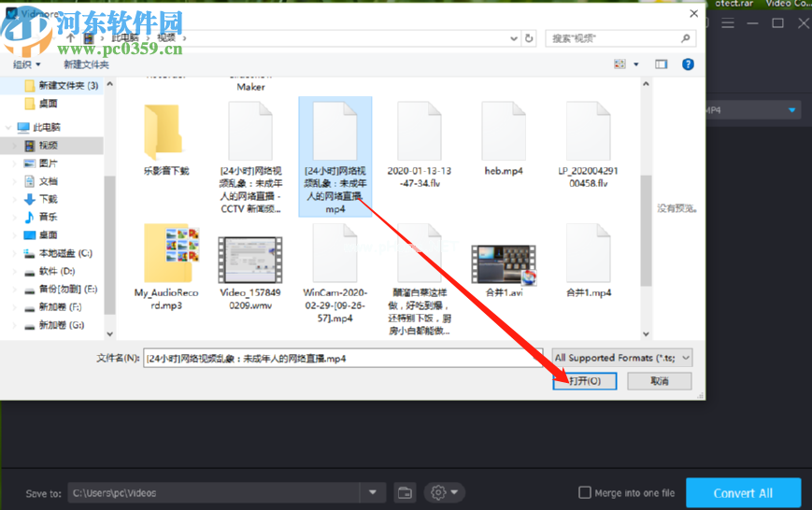
Task: Click 新建文件夹 in the toolbar
Action: (x=86, y=64)
